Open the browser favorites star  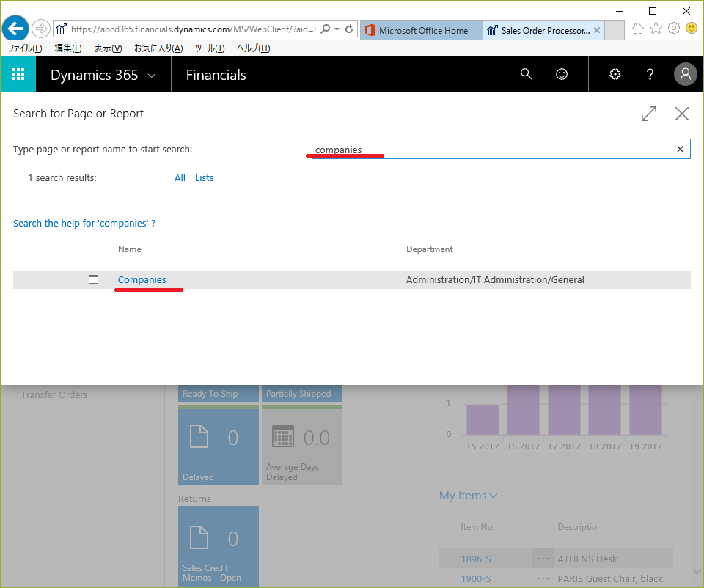(656, 29)
